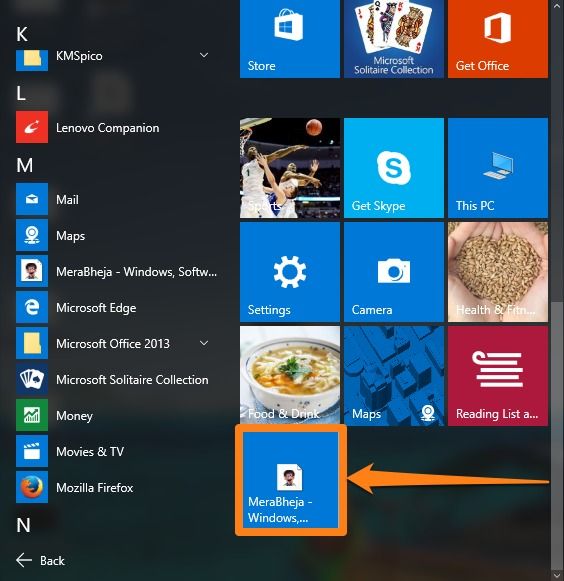
Task: Jump to letter M section header
Action: tap(24, 165)
